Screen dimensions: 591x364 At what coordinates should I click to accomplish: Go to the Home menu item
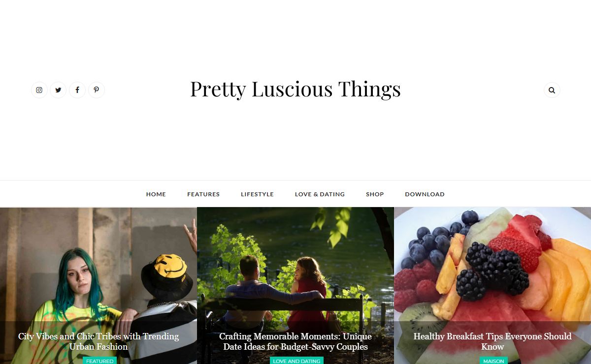(x=156, y=194)
